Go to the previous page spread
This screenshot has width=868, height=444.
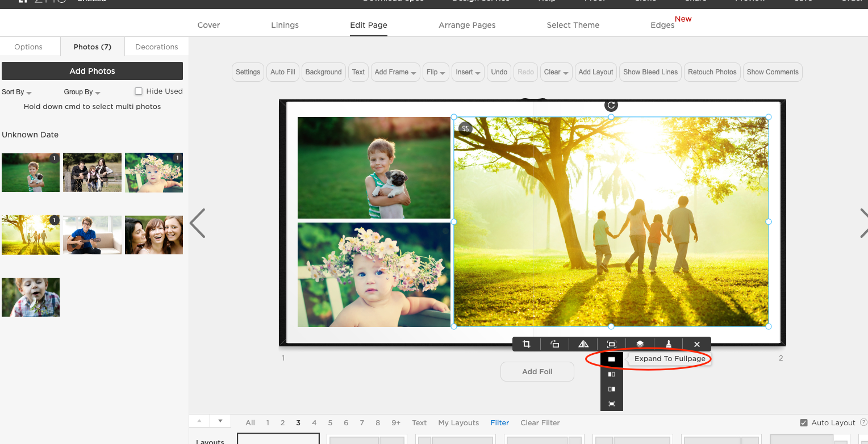pyautogui.click(x=197, y=223)
